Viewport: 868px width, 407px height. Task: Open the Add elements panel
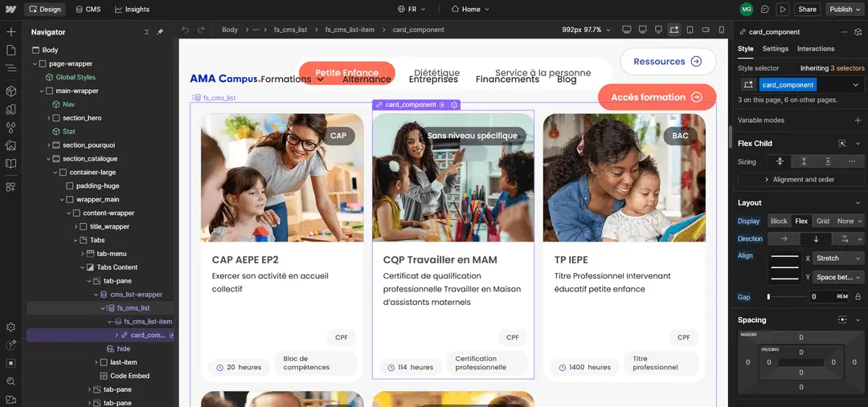point(10,32)
